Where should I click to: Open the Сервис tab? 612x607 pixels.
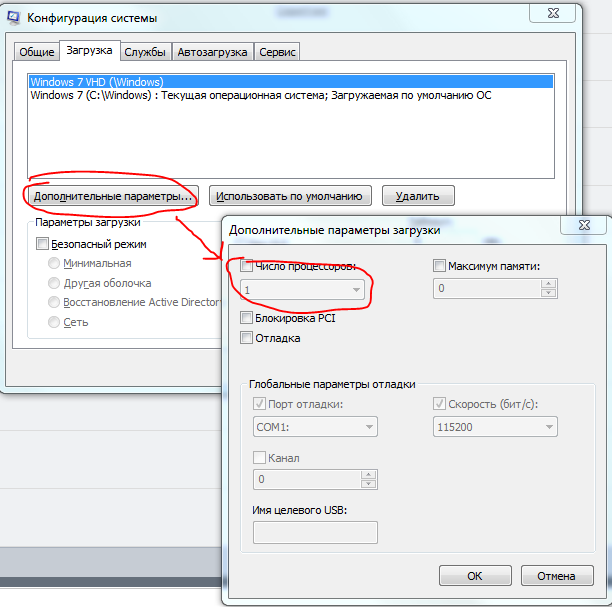click(277, 52)
